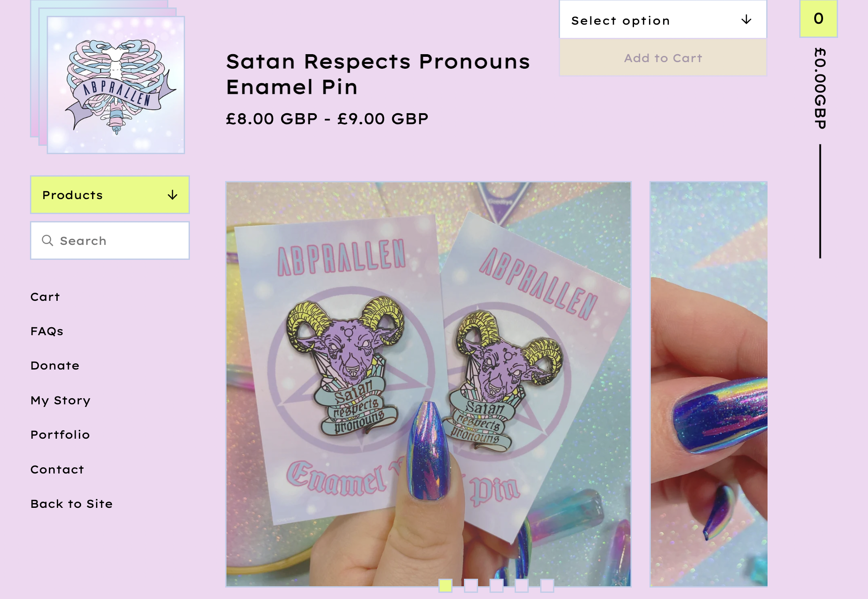Jump to the fifth image slide indicator
The width and height of the screenshot is (868, 599).
click(x=547, y=586)
